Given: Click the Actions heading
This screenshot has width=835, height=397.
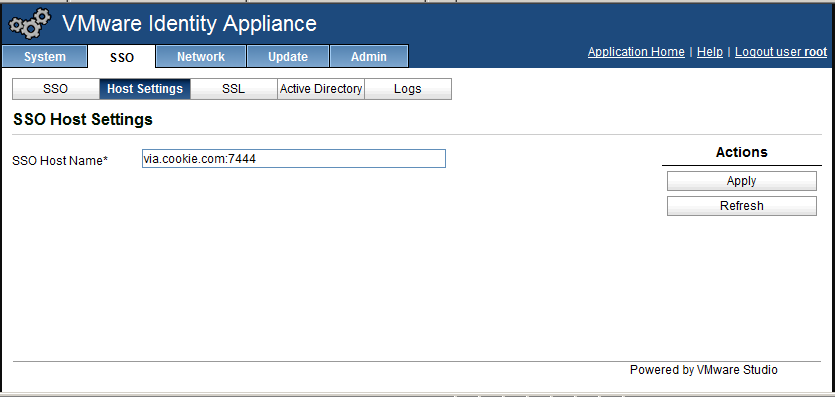Looking at the screenshot, I should [742, 152].
